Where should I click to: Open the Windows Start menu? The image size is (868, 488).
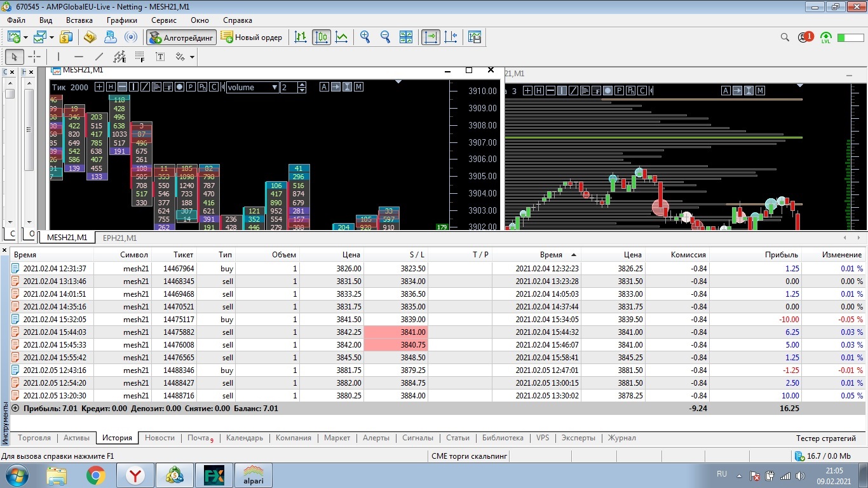click(x=15, y=475)
